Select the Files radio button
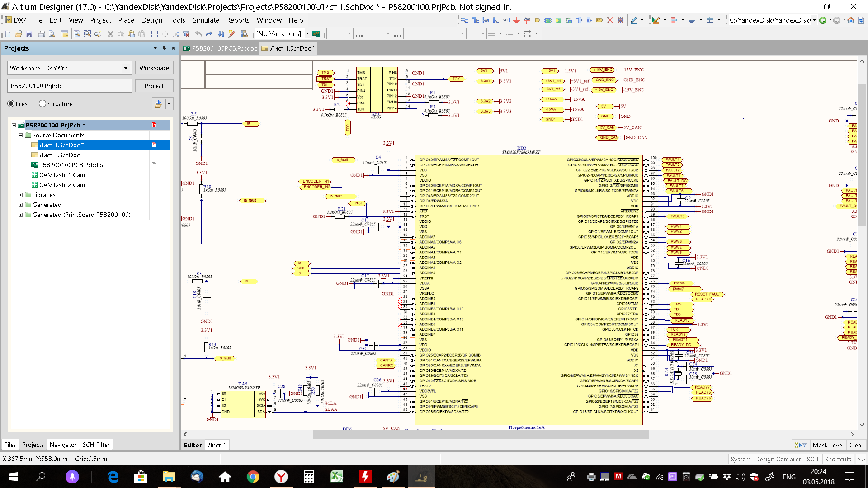The width and height of the screenshot is (868, 488). click(11, 104)
